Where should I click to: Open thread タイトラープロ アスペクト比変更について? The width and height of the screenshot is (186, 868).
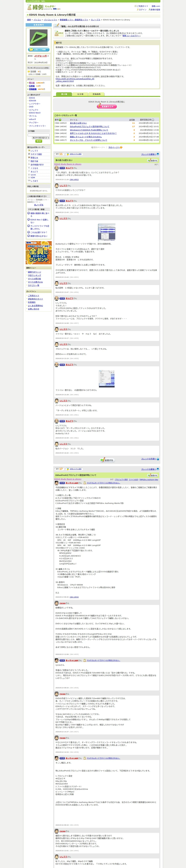coord(89,140)
